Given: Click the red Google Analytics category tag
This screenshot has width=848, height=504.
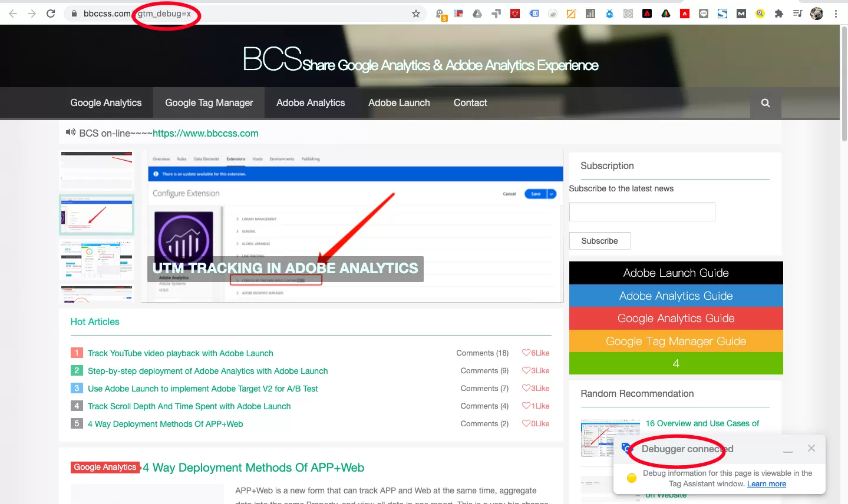Looking at the screenshot, I should (105, 467).
